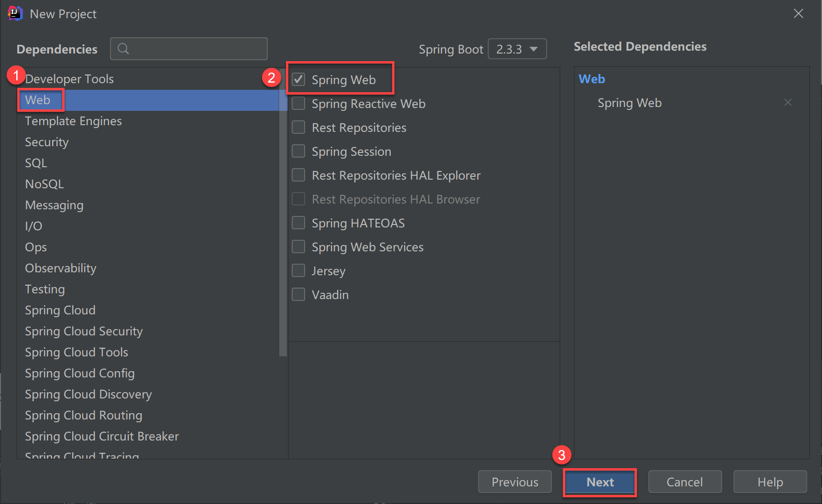Select the Security category
822x504 pixels.
point(47,142)
